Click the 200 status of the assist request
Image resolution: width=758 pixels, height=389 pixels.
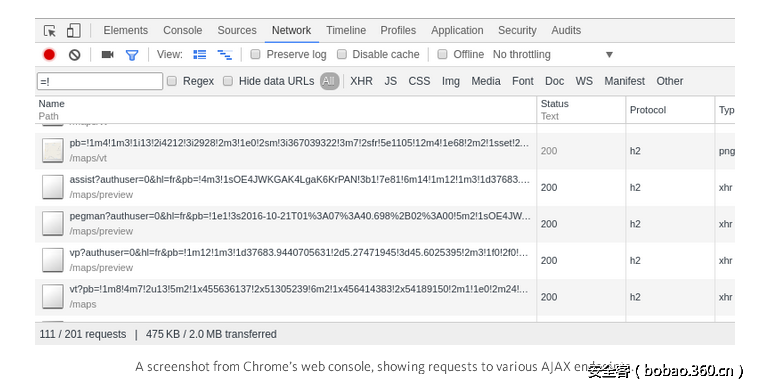coord(549,187)
